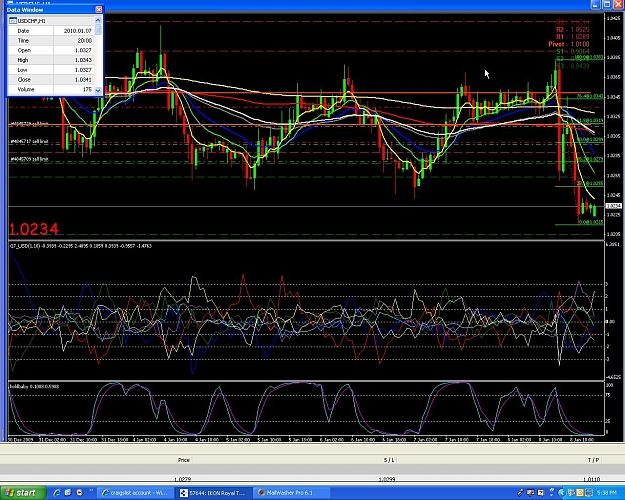Restore down the chart window
This screenshot has width=625, height=500.
(x=607, y=4)
